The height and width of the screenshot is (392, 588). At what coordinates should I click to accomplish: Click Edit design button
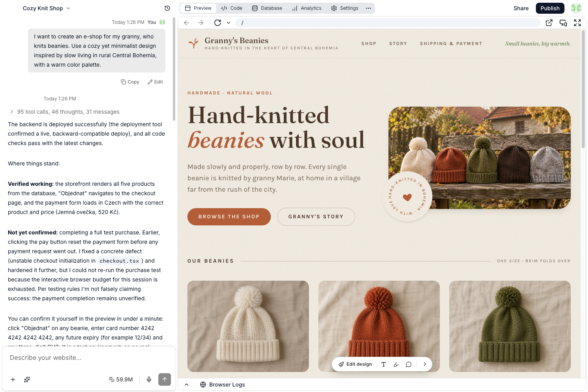pos(355,364)
